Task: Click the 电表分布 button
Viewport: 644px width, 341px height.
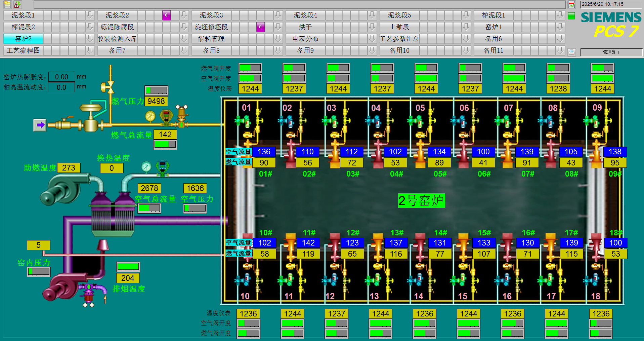Action: coord(305,39)
